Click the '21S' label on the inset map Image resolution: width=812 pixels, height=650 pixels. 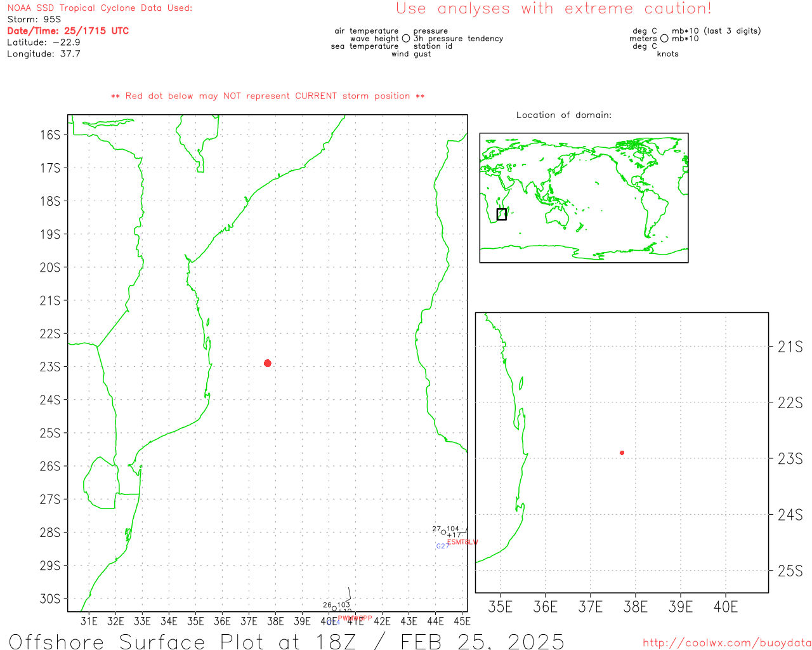[790, 347]
